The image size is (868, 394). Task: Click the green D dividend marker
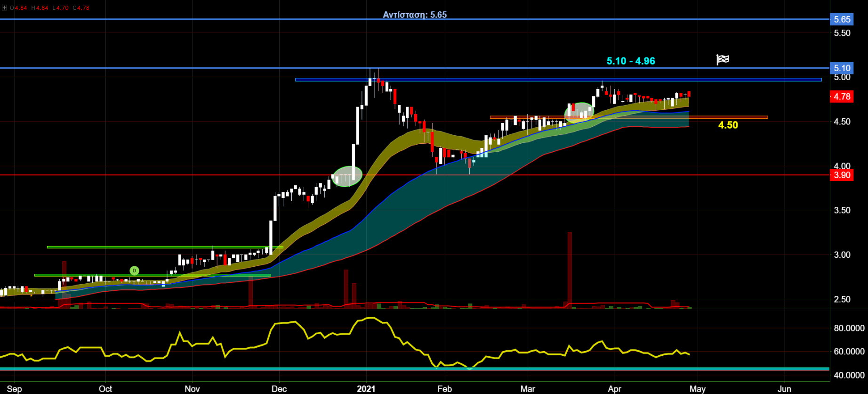(134, 271)
